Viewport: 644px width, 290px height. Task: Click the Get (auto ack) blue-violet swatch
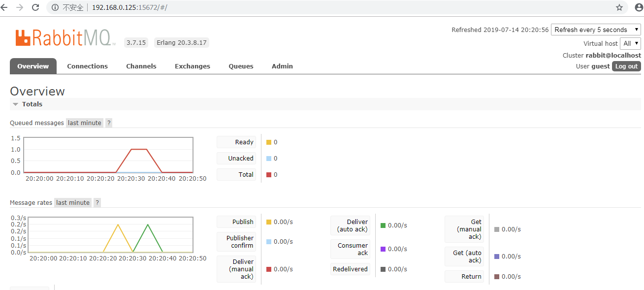point(497,257)
